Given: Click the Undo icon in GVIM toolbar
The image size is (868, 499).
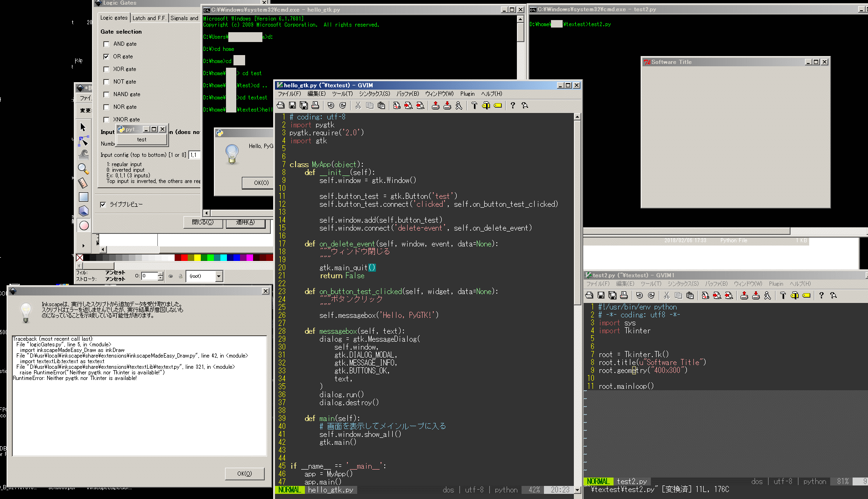Looking at the screenshot, I should pyautogui.click(x=330, y=105).
